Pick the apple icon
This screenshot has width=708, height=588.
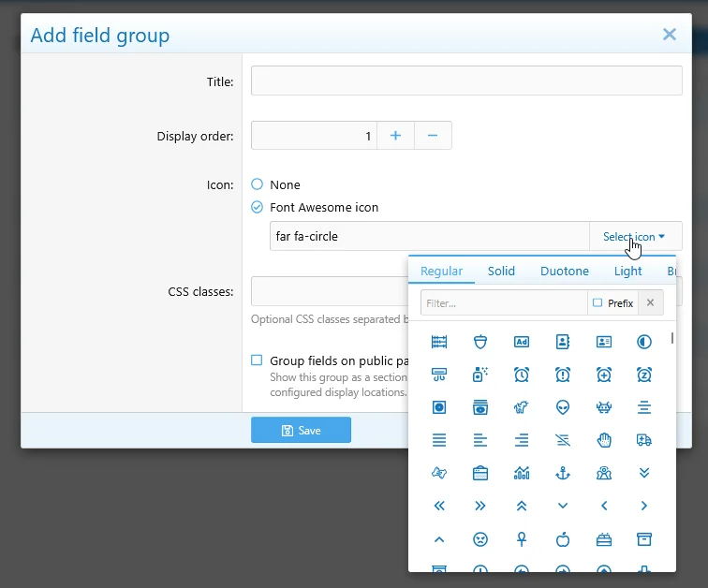pyautogui.click(x=563, y=539)
